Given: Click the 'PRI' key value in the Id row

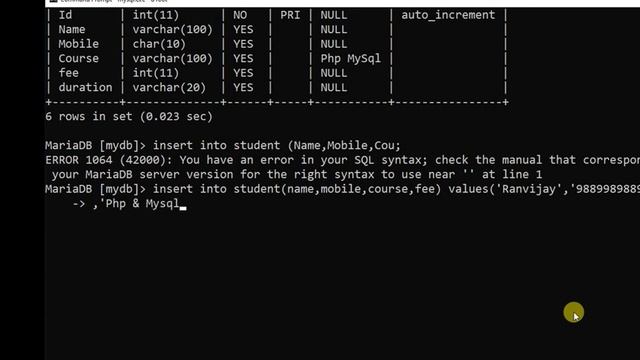Looking at the screenshot, I should click(290, 15).
